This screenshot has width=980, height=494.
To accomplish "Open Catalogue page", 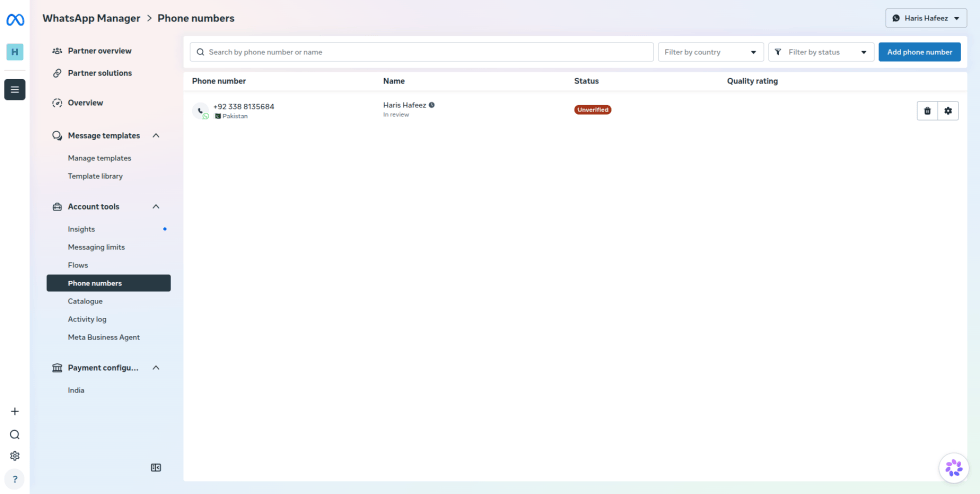I will (x=85, y=301).
